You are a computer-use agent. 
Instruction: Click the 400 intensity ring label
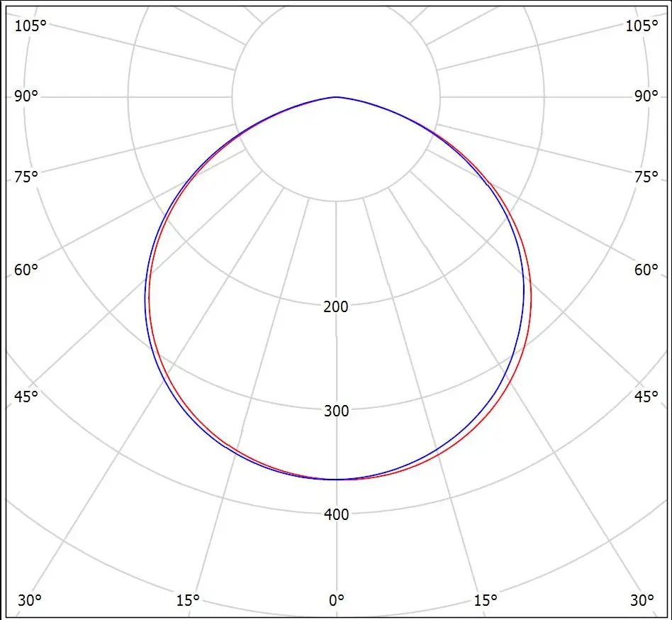pos(337,514)
